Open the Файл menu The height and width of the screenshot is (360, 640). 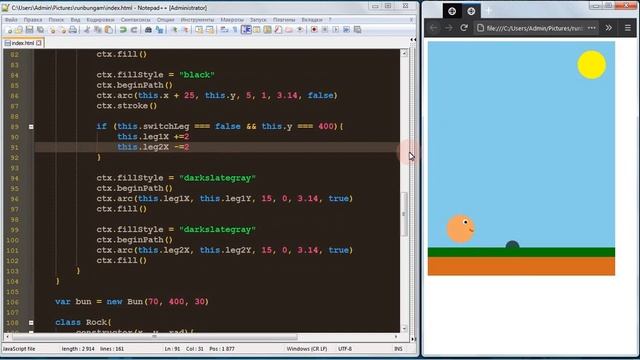coord(11,20)
